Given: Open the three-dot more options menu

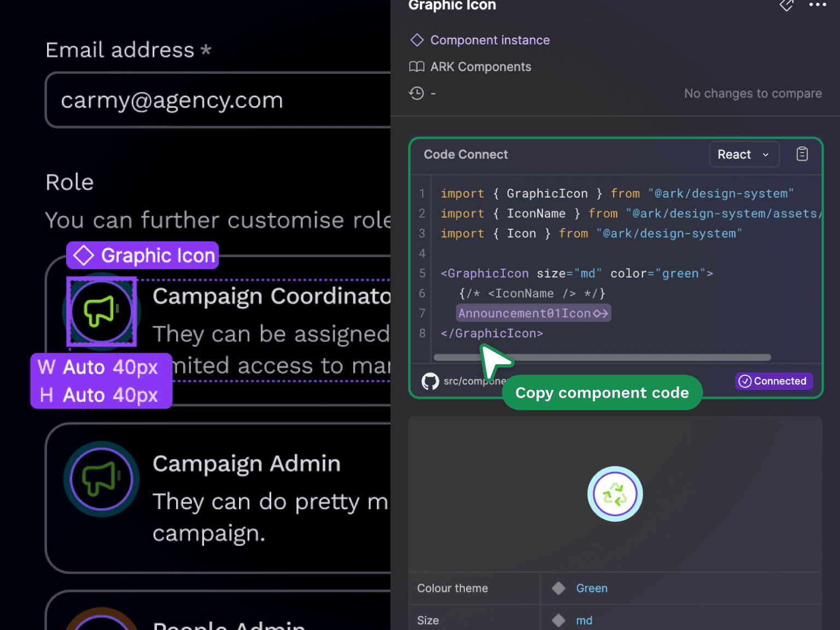Looking at the screenshot, I should coord(818,5).
